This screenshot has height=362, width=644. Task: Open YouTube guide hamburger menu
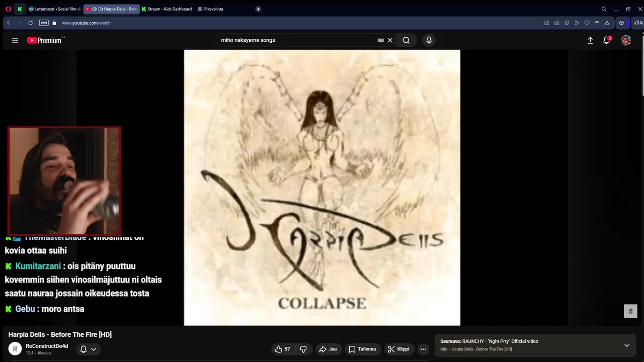[15, 40]
